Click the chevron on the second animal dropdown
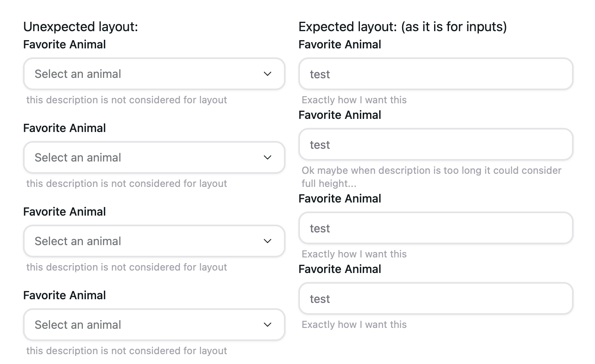Image resolution: width=595 pixels, height=364 pixels. [267, 157]
